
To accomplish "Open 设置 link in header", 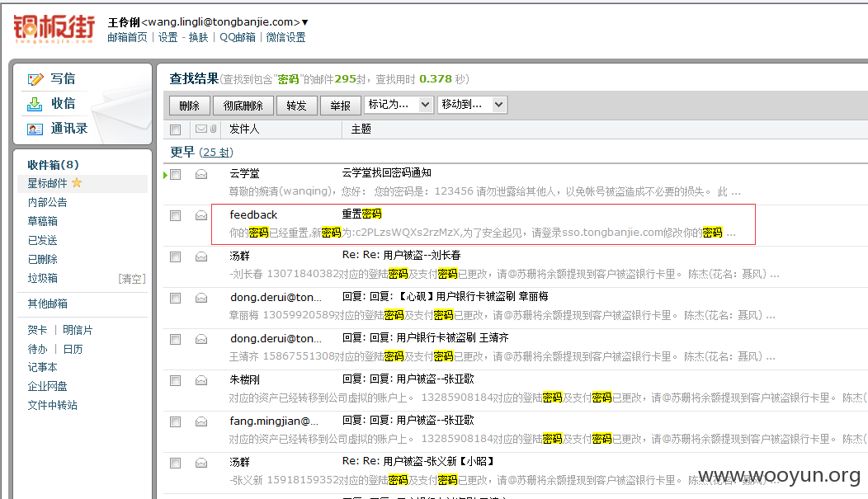I will 167,37.
